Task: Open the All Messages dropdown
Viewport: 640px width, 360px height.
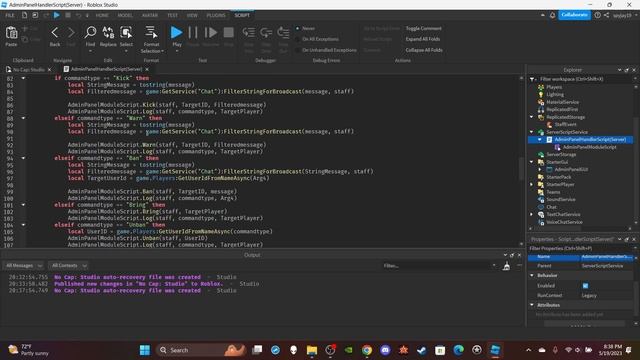Action: [x=23, y=266]
